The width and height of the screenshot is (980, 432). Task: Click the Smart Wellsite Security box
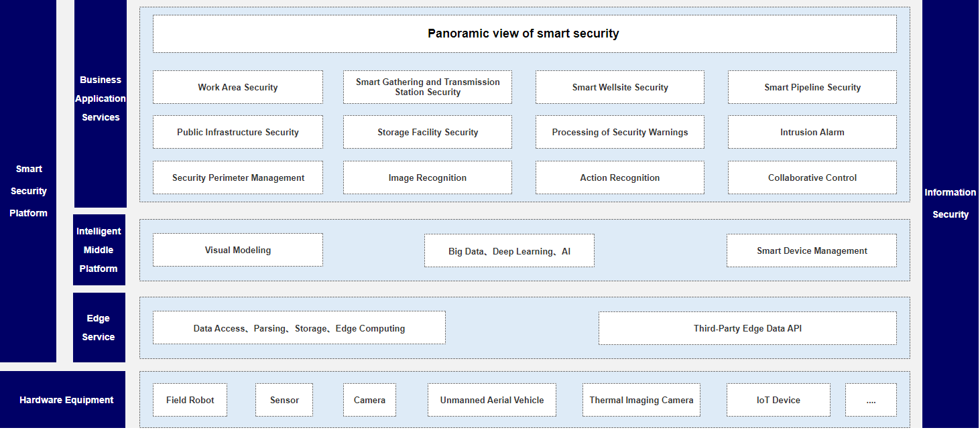(x=619, y=87)
